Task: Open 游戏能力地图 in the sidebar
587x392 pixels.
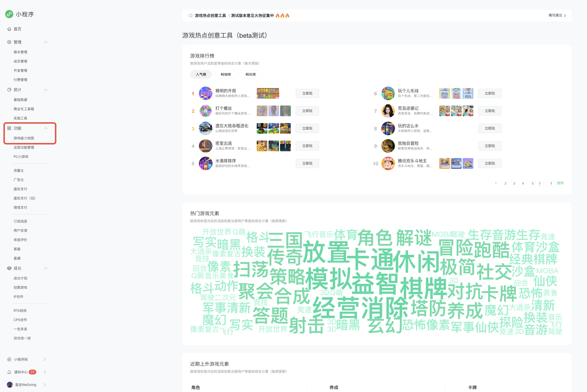Action: (x=24, y=138)
